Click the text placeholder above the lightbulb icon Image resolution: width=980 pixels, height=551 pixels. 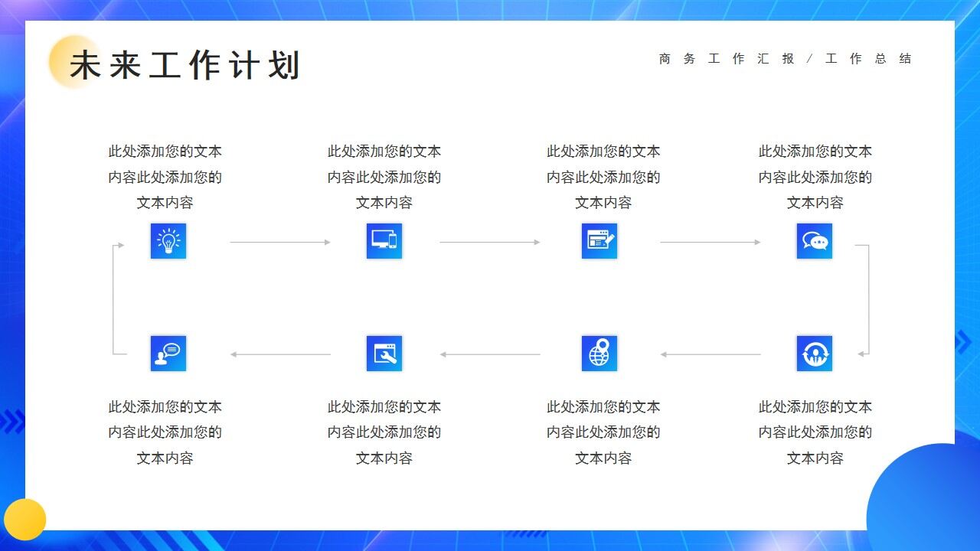(x=165, y=177)
